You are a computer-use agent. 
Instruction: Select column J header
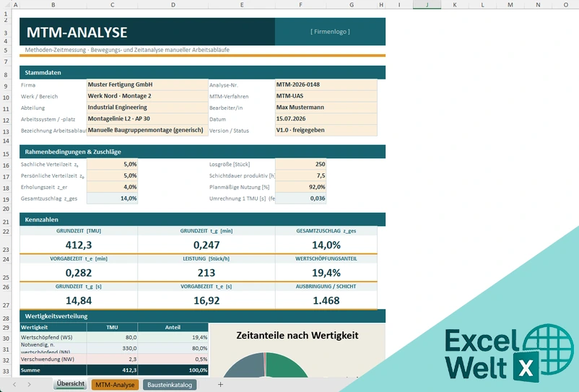pos(427,4)
